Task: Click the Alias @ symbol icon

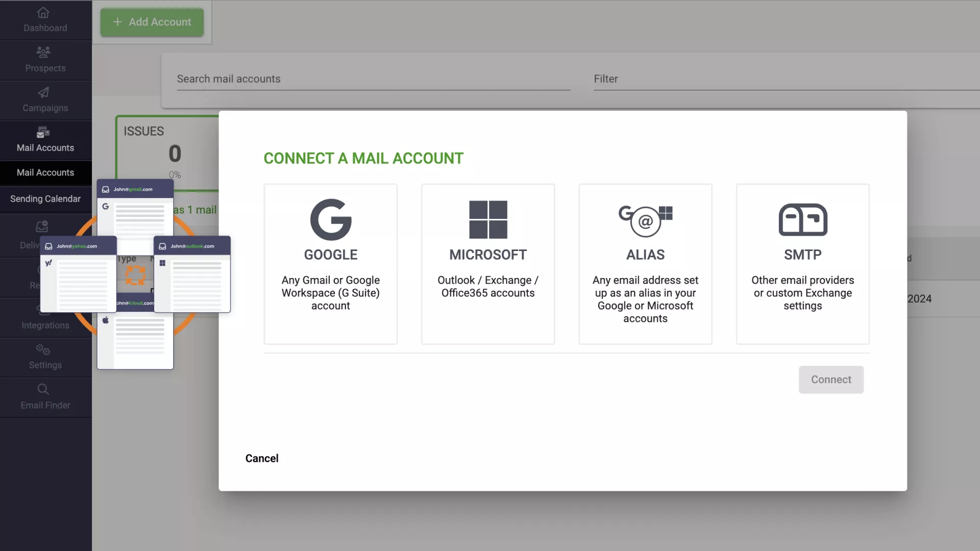Action: point(645,220)
